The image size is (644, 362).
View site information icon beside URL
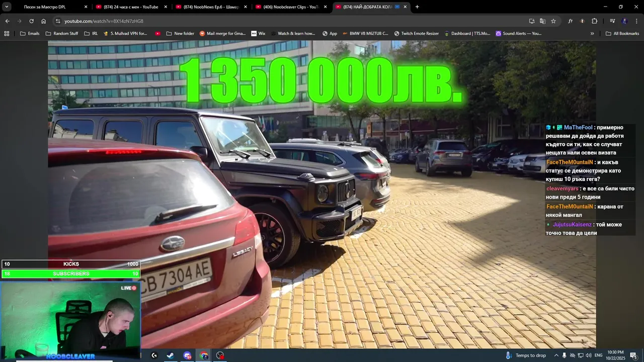58,21
